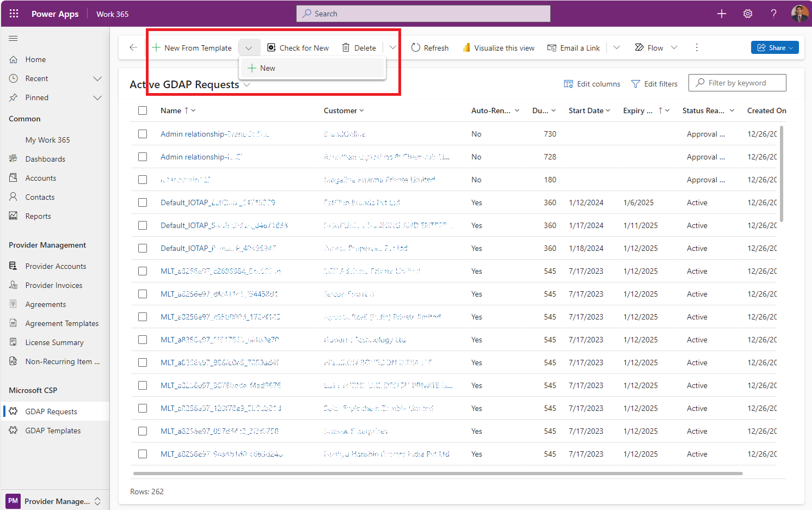
Task: Open the Status Rea... column header menu
Action: coord(709,110)
